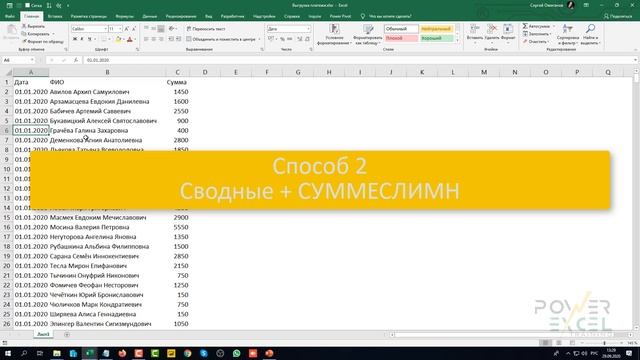Toggle the gridlines (Сетка) checkbox in Quick Access
The width and height of the screenshot is (640, 360).
click(x=28, y=5)
